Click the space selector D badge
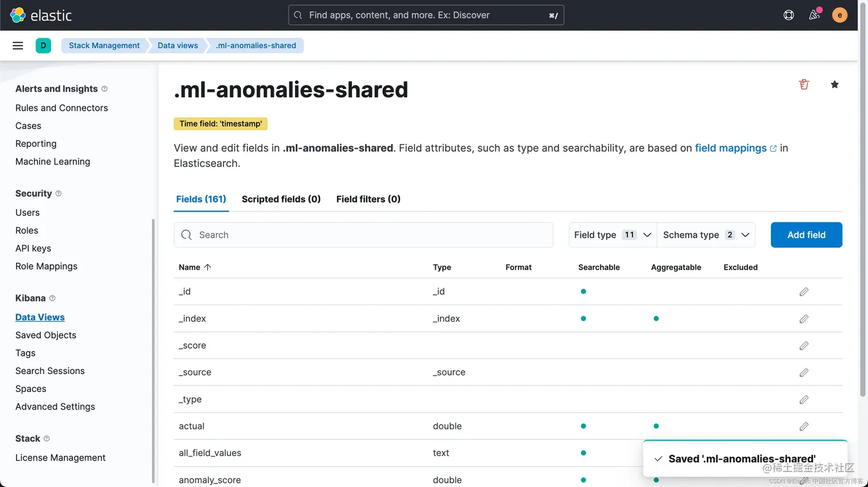Viewport: 868px width, 487px height. [43, 46]
